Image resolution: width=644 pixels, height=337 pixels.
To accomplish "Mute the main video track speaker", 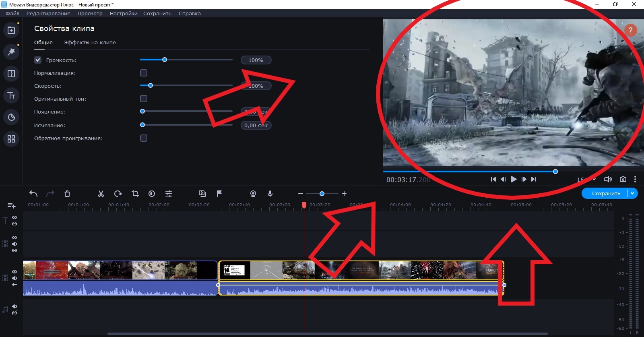I will pos(14,278).
